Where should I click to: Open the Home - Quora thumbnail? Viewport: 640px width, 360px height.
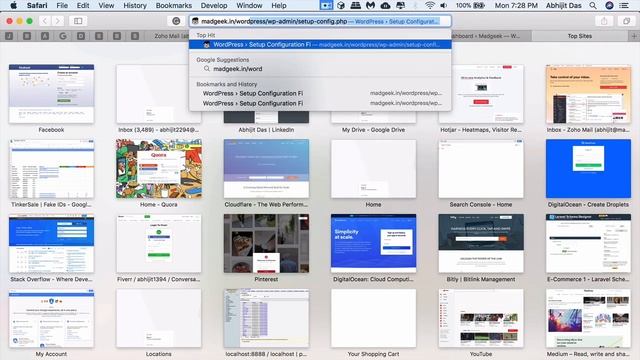[159, 169]
